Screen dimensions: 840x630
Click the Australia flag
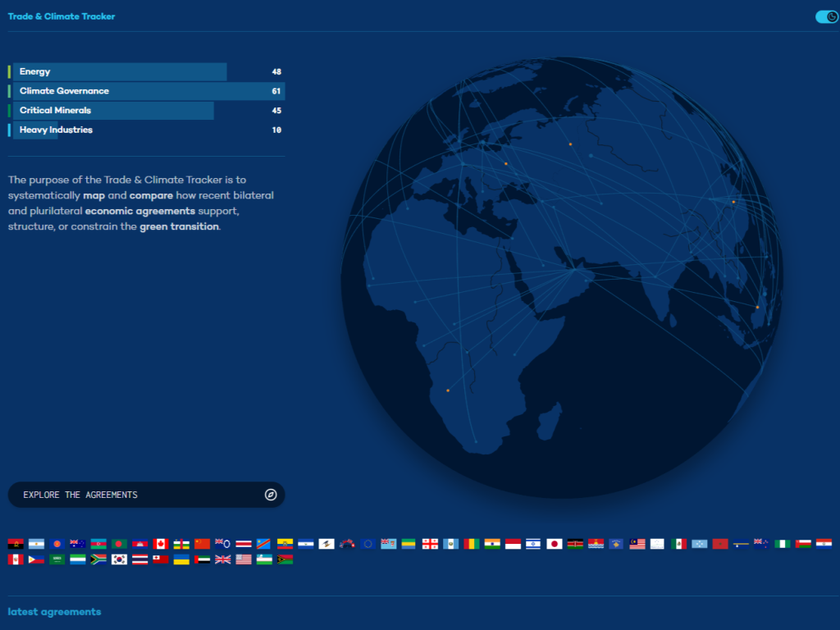[78, 544]
